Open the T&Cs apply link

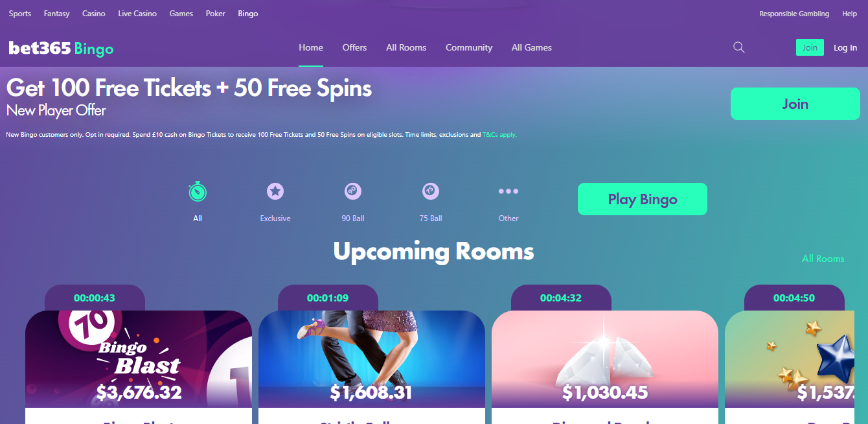point(499,135)
